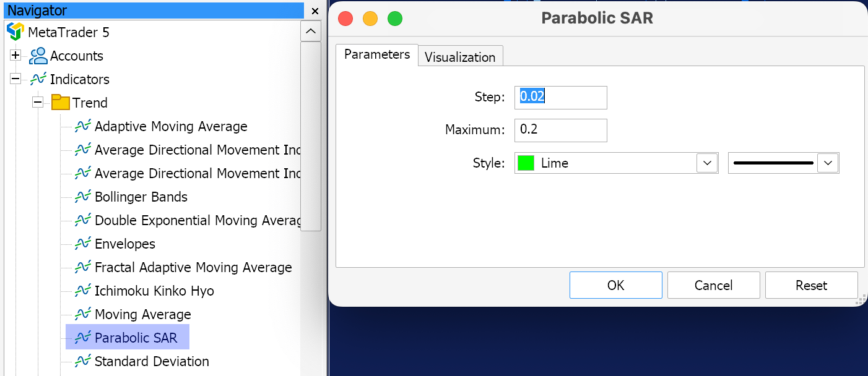The height and width of the screenshot is (376, 868).
Task: Select the MetaTrader 5 root item
Action: point(69,32)
